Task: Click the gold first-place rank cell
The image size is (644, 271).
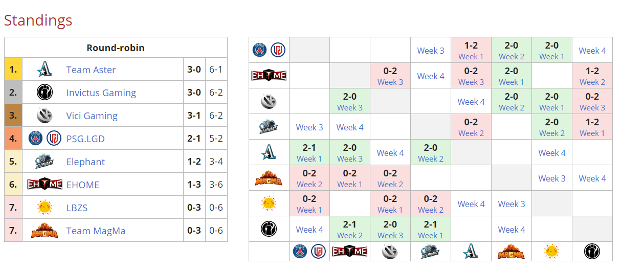Action: click(x=13, y=70)
